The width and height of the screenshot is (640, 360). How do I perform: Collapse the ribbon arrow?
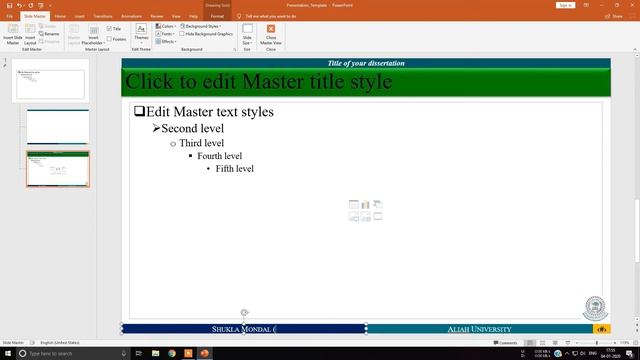[x=635, y=49]
